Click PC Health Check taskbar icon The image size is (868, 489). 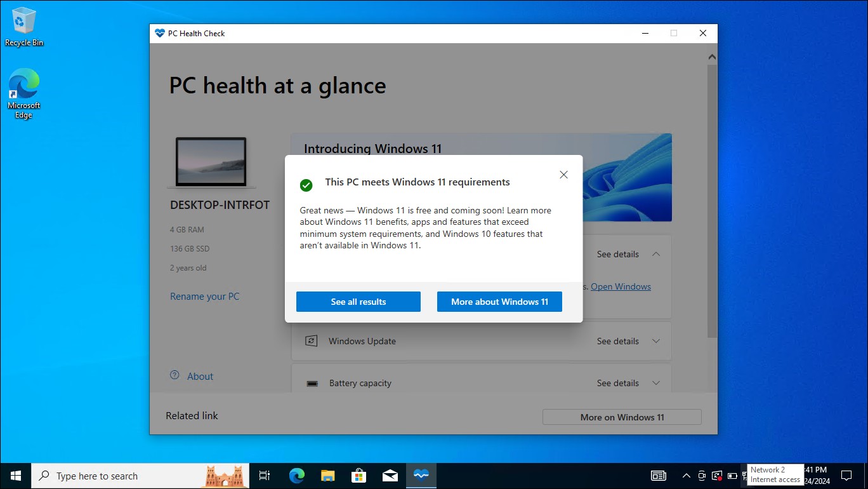[421, 476]
